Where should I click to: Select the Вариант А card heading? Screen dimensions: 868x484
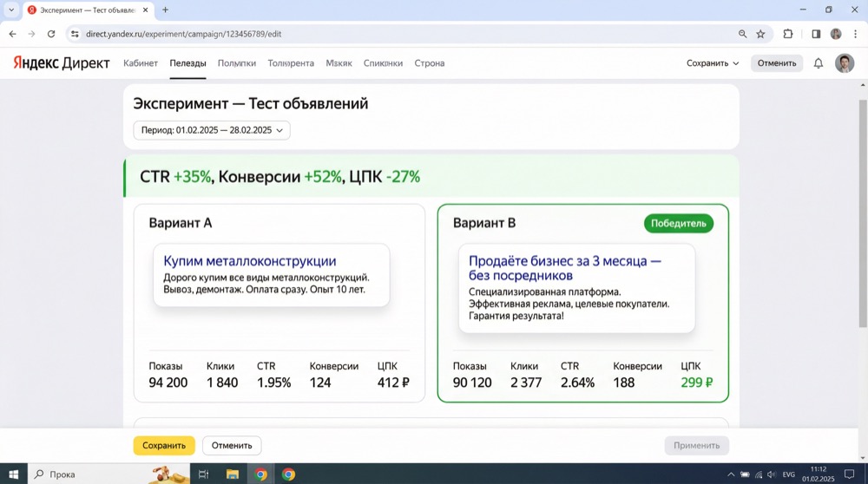tap(181, 223)
